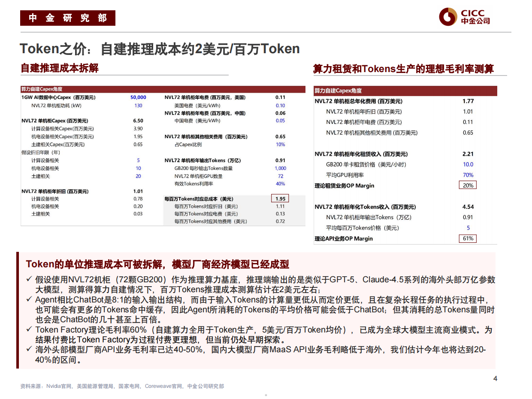Click the value '0.13' for 每百万Tokens对应电费
The height and width of the screenshot is (399, 532).
pyautogui.click(x=280, y=214)
